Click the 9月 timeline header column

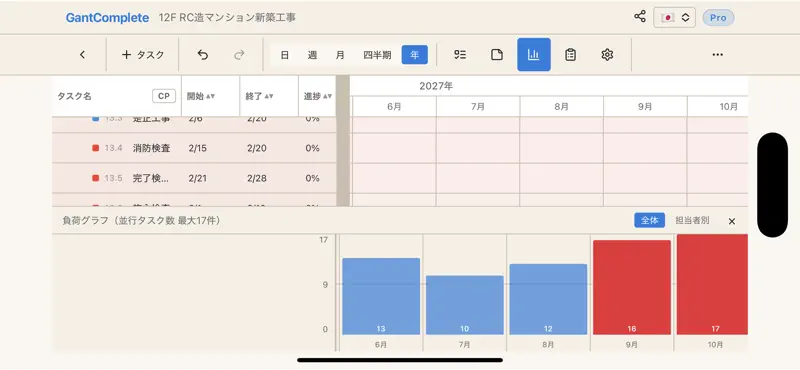coord(645,107)
